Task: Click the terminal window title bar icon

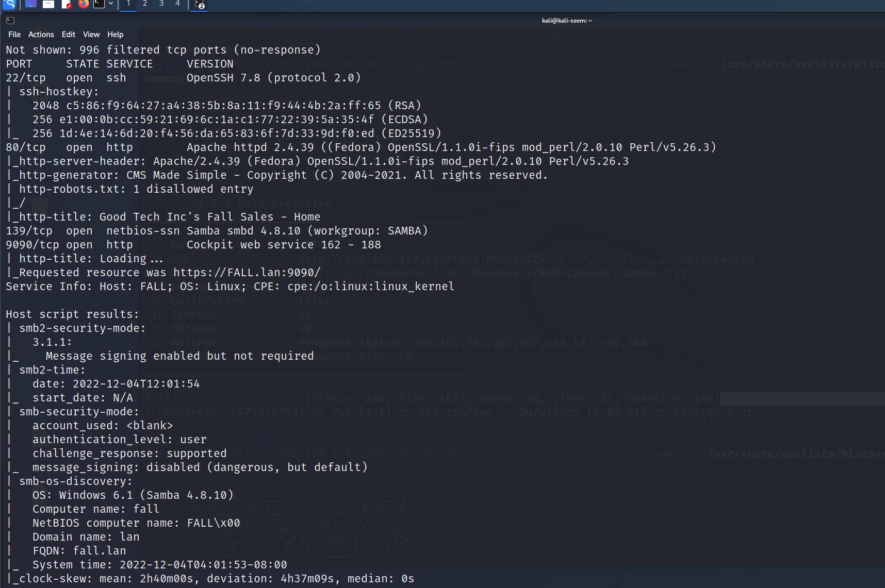Action: click(10, 21)
